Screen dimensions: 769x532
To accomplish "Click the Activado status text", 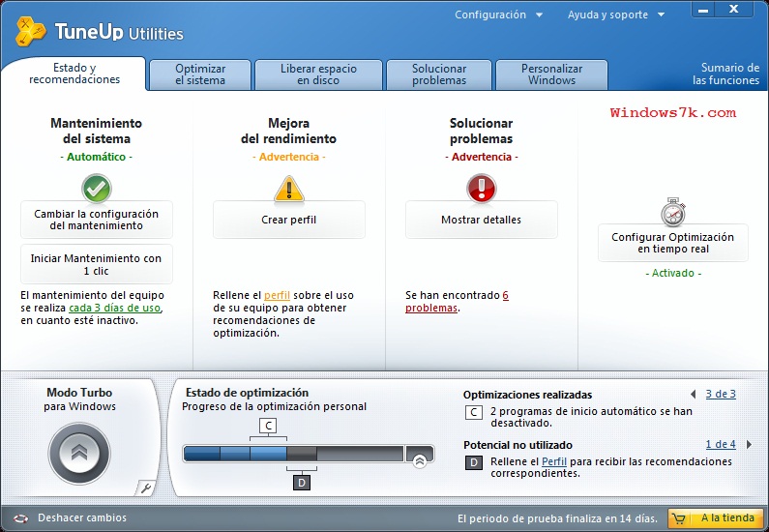I will pos(673,273).
